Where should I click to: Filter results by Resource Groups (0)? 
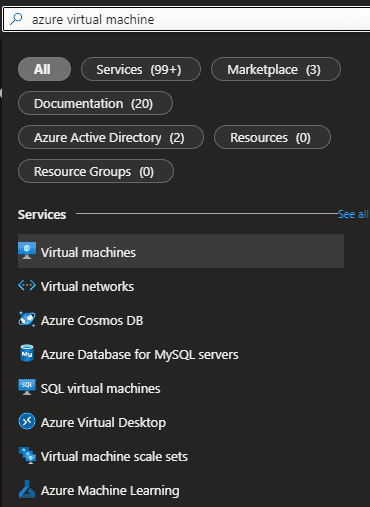click(x=96, y=171)
